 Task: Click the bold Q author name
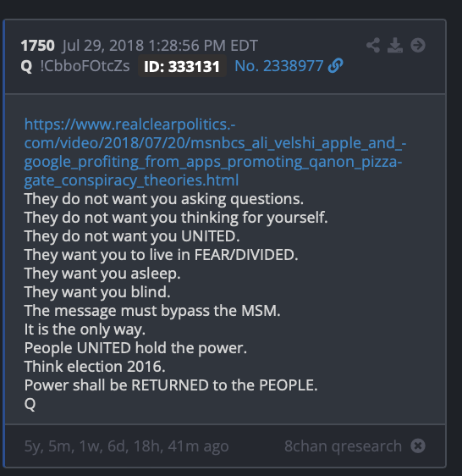coord(26,66)
